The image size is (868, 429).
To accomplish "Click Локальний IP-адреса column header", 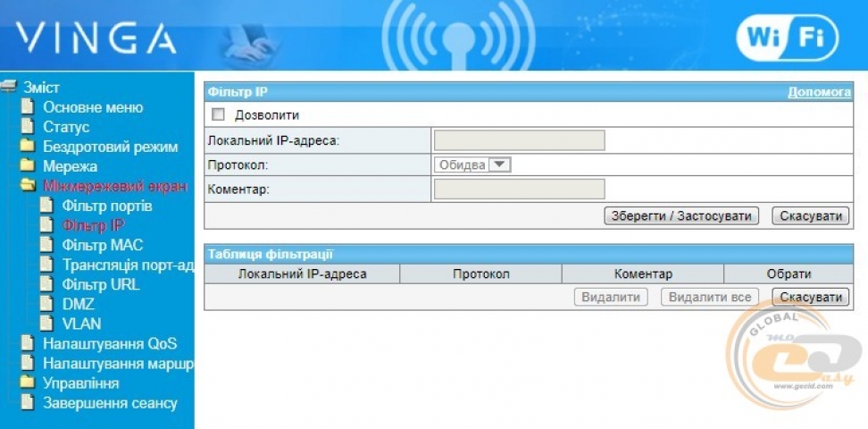I will click(x=302, y=273).
